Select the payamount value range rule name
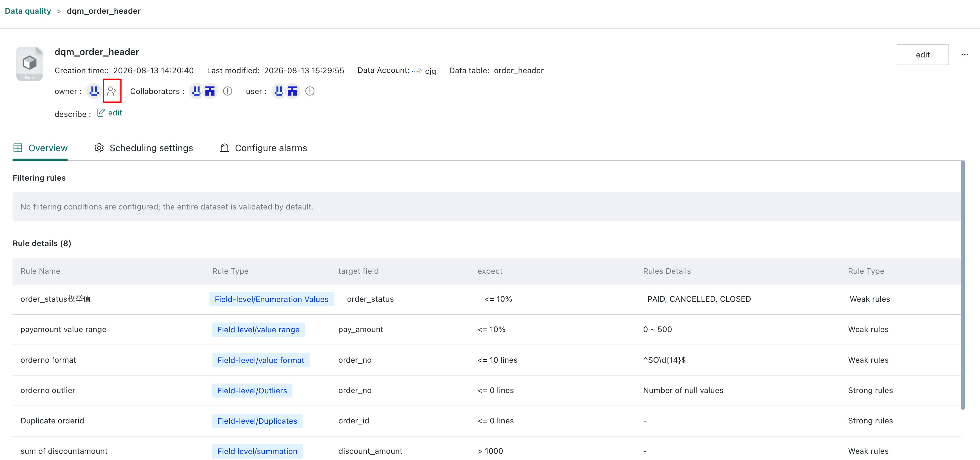The width and height of the screenshot is (980, 460). pyautogui.click(x=64, y=329)
